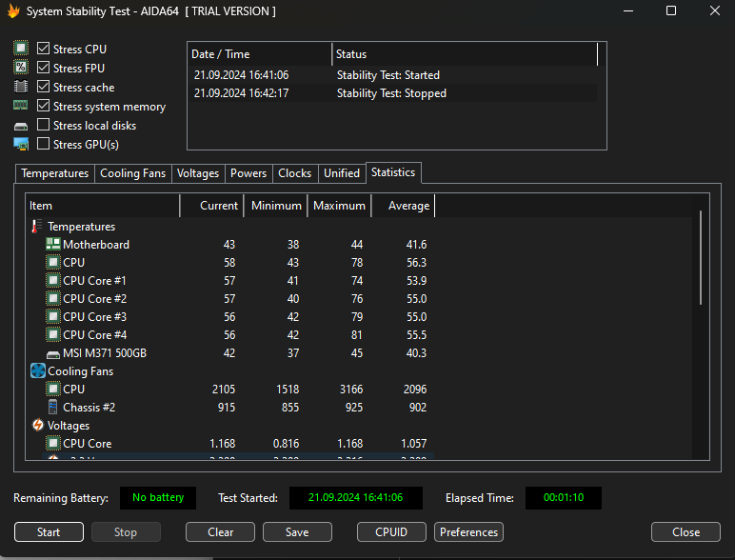
Task: Open the Cooling Fans tab
Action: pos(132,173)
